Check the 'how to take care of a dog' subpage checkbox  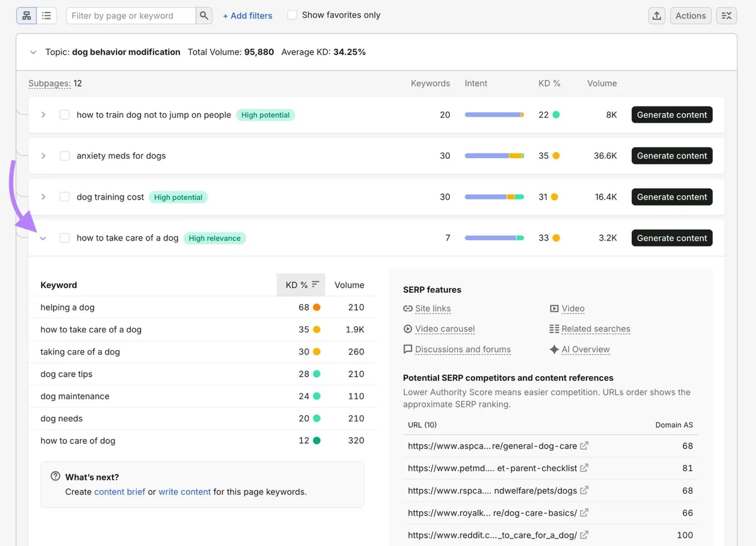click(x=64, y=238)
